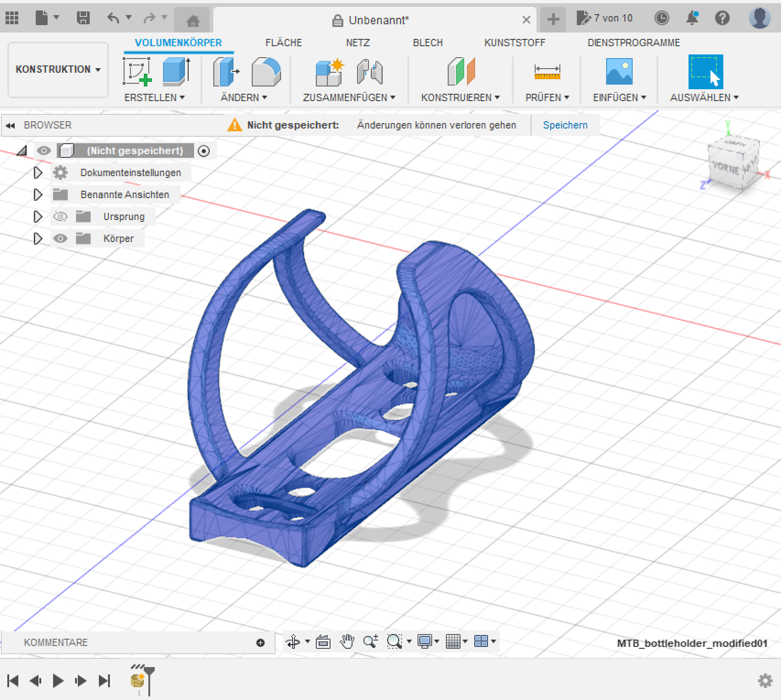The image size is (781, 700).
Task: Click the Save disk icon
Action: (x=83, y=18)
